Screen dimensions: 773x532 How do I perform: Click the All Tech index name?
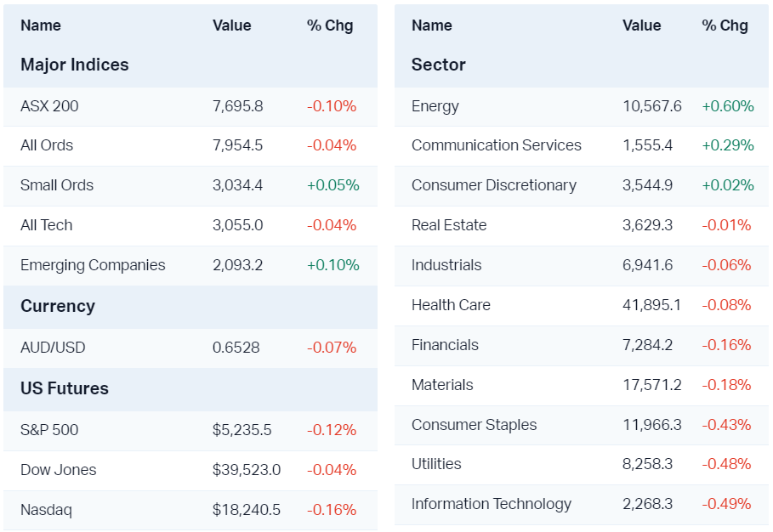[x=47, y=225]
